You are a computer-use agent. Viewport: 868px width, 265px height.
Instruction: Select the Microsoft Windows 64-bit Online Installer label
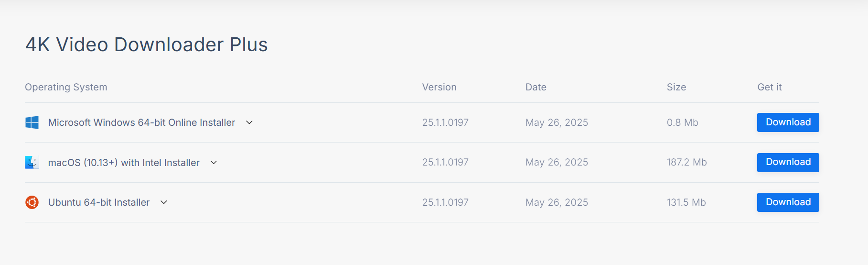(141, 122)
